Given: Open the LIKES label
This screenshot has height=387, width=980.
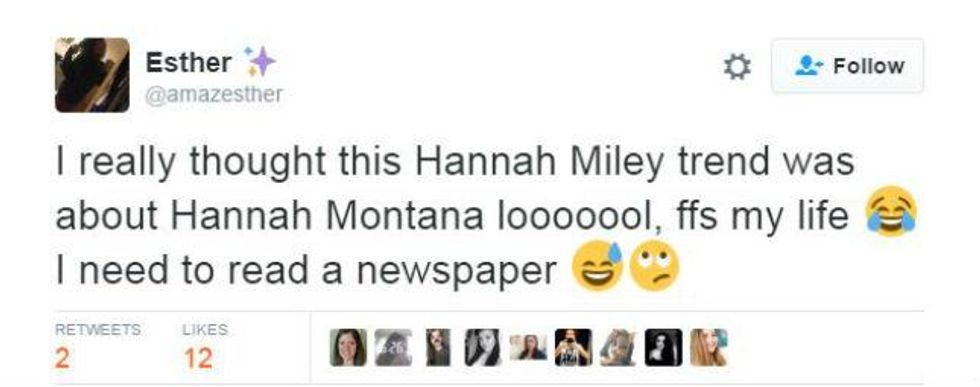Looking at the screenshot, I should click(205, 329).
